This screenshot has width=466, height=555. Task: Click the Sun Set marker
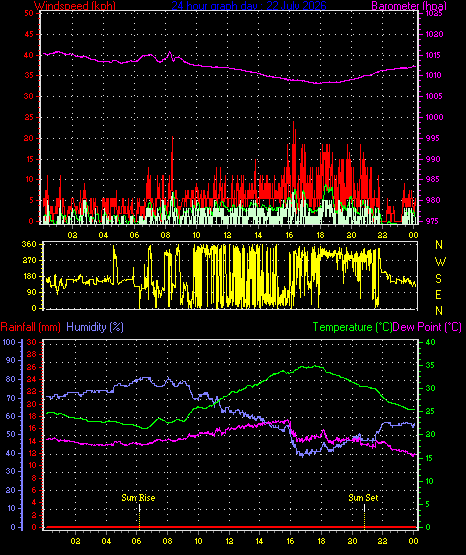pyautogui.click(x=363, y=498)
